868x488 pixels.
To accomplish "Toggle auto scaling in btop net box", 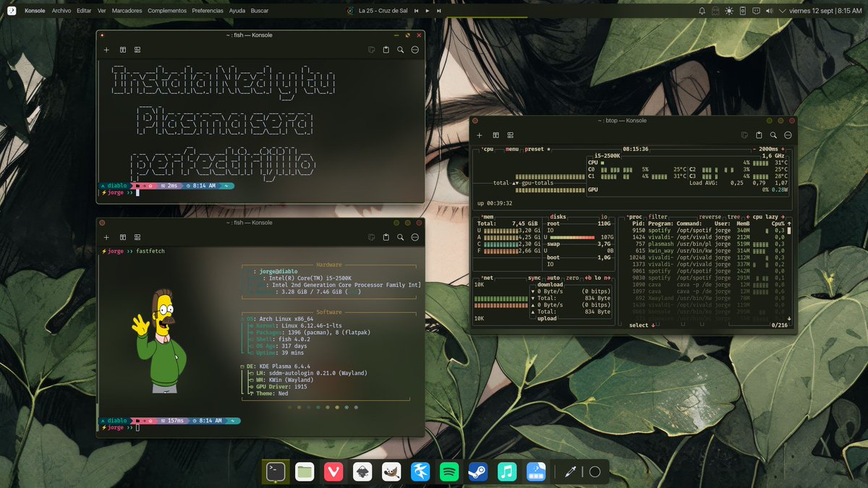I will point(553,278).
